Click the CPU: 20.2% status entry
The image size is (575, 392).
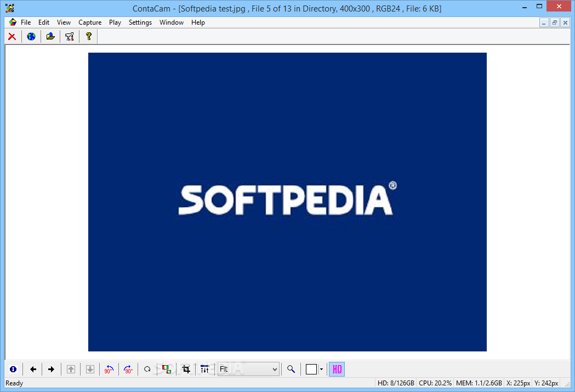pos(435,383)
